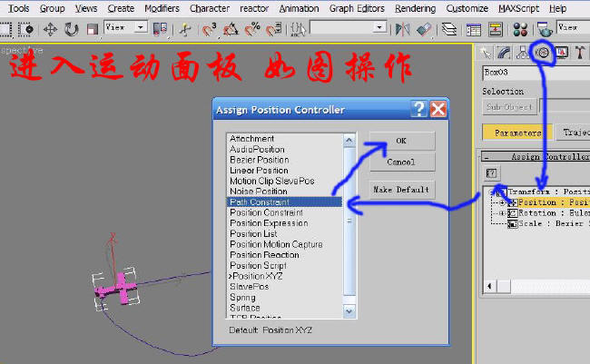The height and width of the screenshot is (364, 590).
Task: Select the Scale : Bezier track row
Action: [548, 223]
